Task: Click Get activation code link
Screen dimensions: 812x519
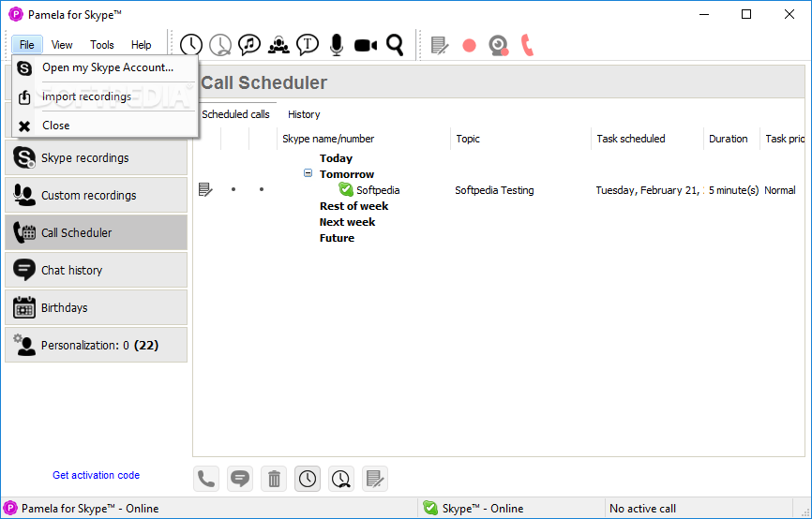Action: [x=96, y=475]
